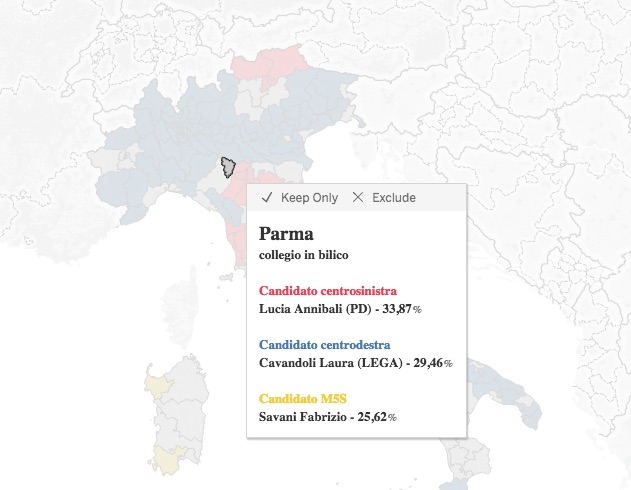Viewport: 631px width, 490px height.
Task: Click the red 'Candidato centrosinistra' heading
Action: pos(328,291)
